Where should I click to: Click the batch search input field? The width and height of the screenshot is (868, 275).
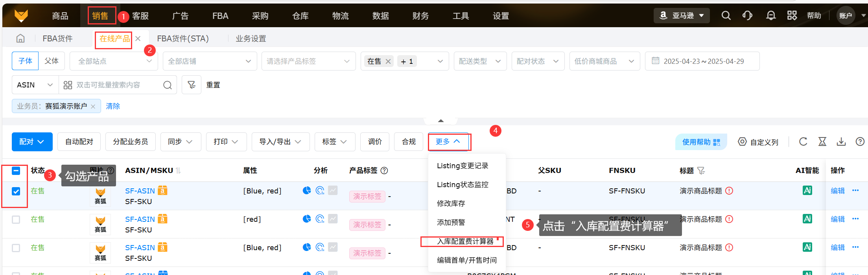coord(118,85)
